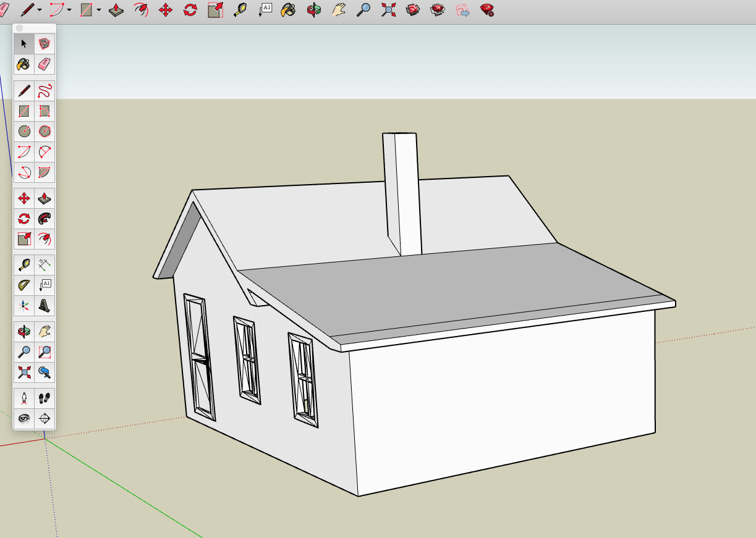Open the 3D Warehouse
Screen dimensions: 756x538
413,9
